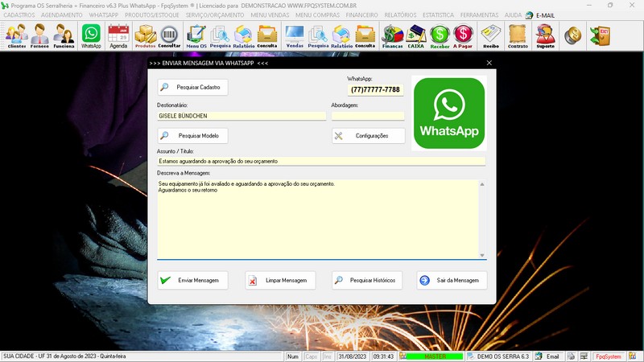The width and height of the screenshot is (644, 362).
Task: Click the empty Abordagem field
Action: pyautogui.click(x=368, y=116)
